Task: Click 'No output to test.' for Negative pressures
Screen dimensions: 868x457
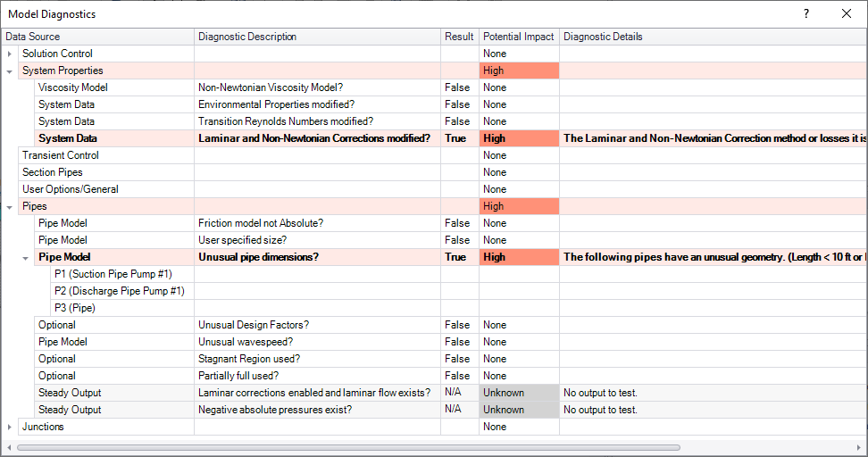Action: click(x=601, y=410)
